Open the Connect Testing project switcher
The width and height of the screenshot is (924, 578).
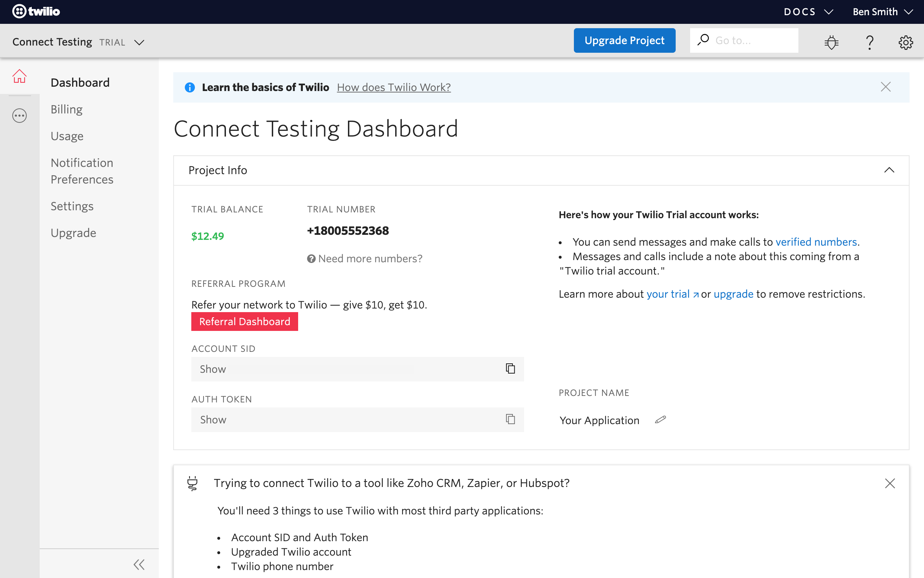[79, 42]
